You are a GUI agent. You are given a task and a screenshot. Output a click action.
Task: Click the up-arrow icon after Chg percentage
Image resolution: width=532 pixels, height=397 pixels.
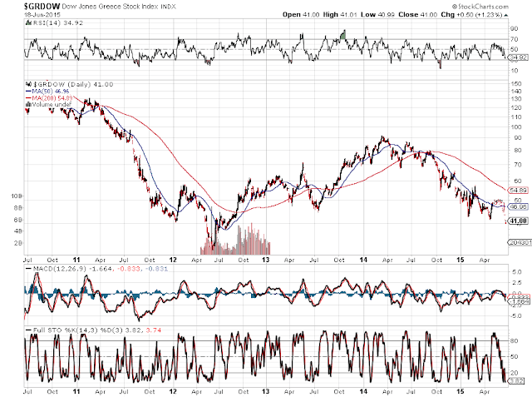click(506, 15)
